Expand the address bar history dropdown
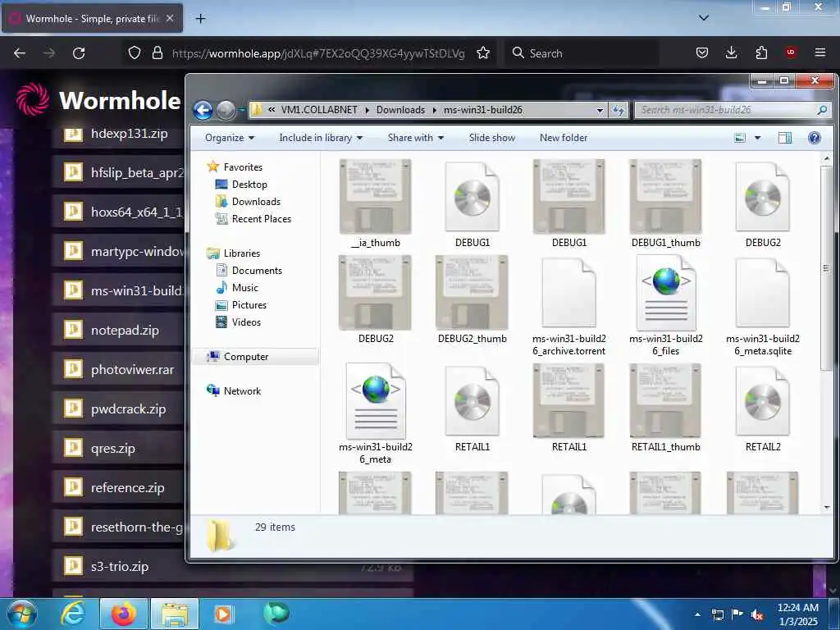 [x=600, y=110]
